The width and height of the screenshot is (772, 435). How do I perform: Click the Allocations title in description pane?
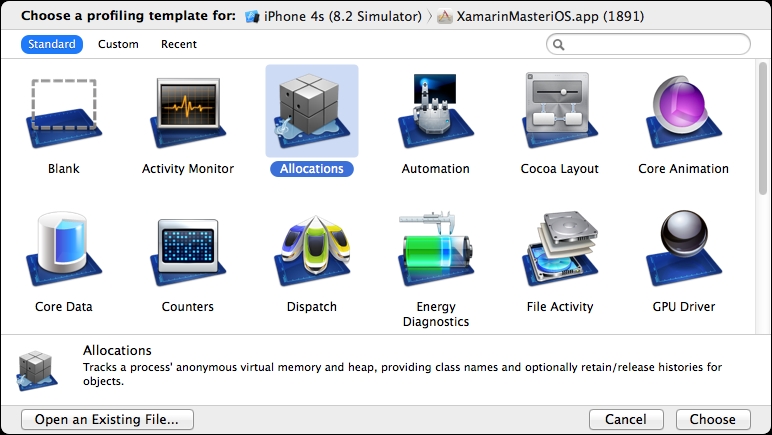[117, 350]
